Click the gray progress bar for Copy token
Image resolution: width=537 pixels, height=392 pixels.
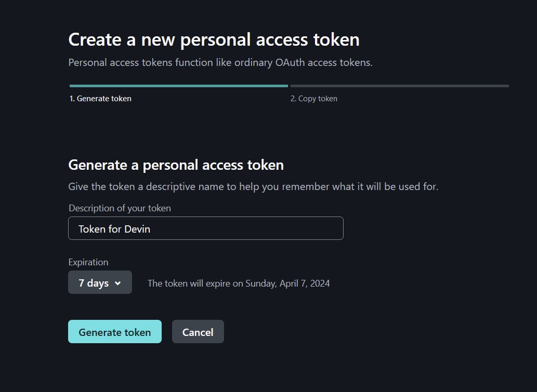[400, 86]
